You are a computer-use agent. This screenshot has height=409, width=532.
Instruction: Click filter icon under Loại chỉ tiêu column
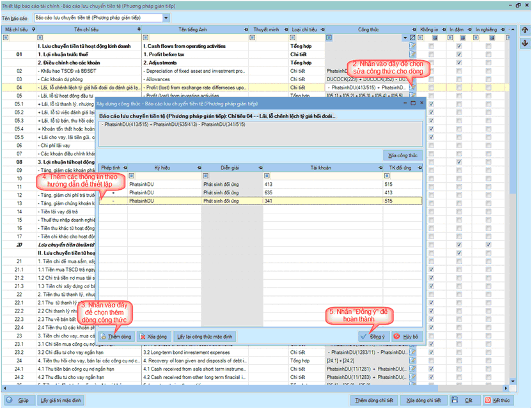click(x=292, y=38)
